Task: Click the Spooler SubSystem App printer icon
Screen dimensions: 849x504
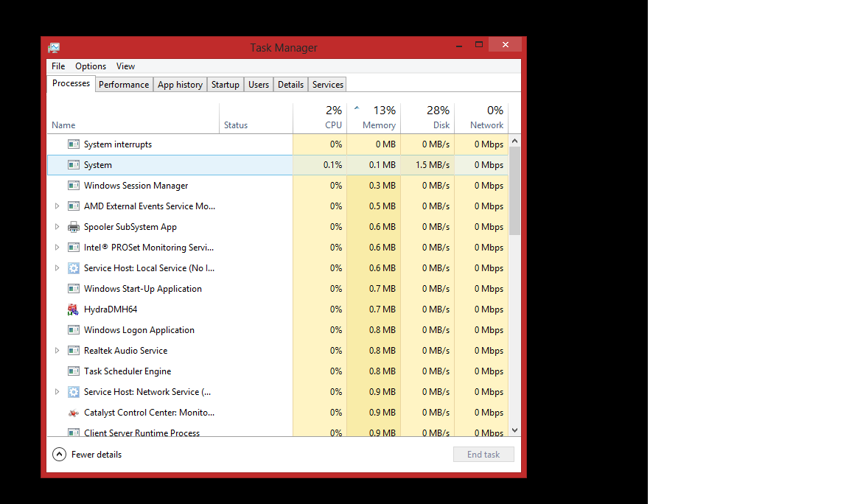Action: pos(74,227)
